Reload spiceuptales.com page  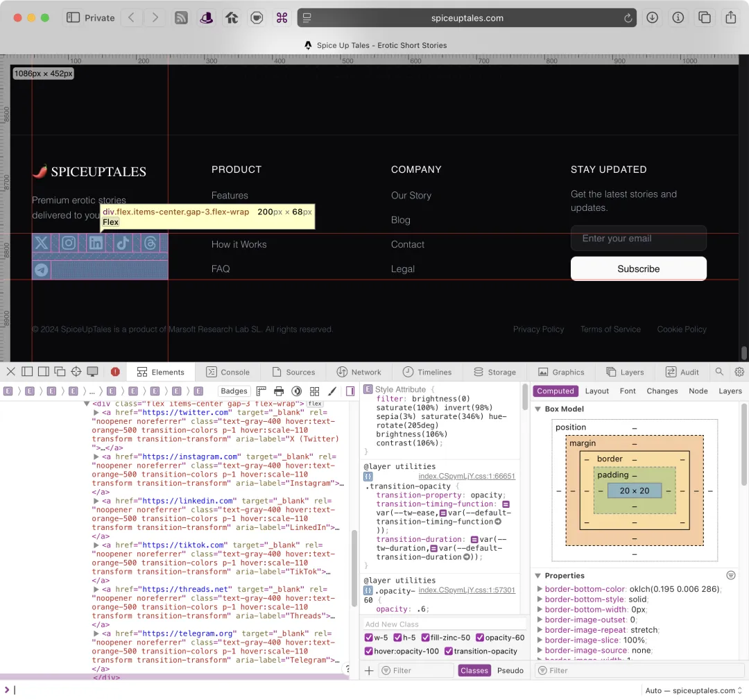tap(628, 18)
